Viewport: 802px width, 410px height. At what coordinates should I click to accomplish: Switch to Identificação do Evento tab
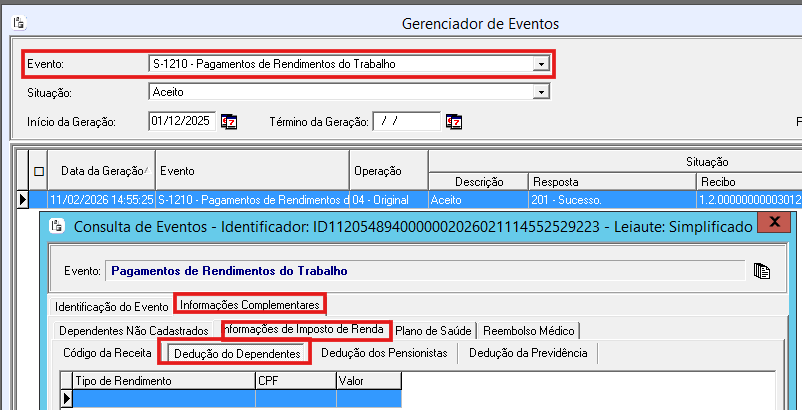pyautogui.click(x=112, y=304)
